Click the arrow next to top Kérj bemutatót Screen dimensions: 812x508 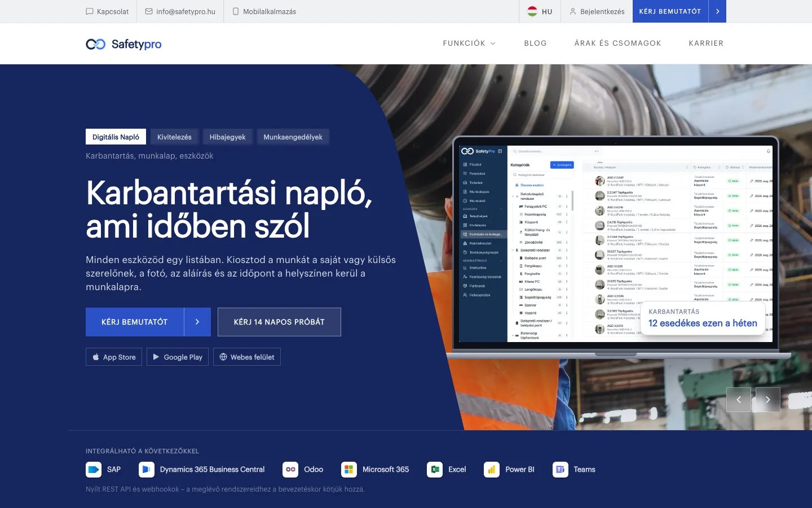click(717, 11)
